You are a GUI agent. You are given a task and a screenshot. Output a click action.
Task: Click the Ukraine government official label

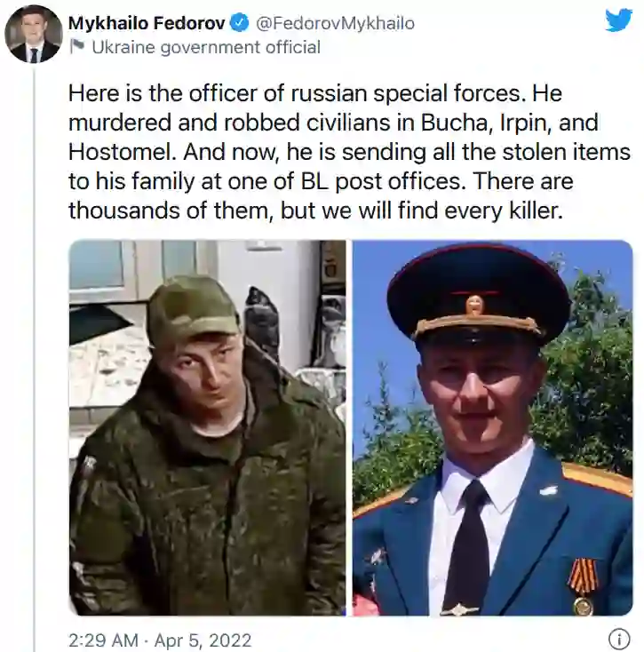click(x=206, y=47)
